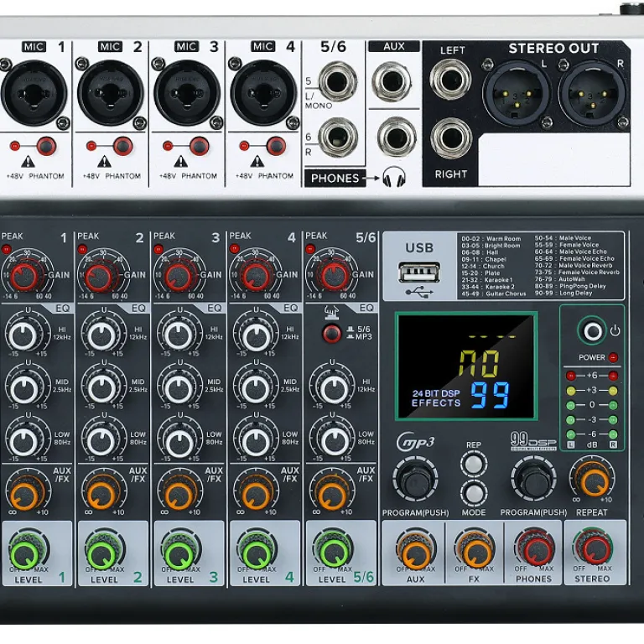Push the MP3 PROGRAM(PUSH) black knob
Viewport: 644px width, 644px height.
[x=416, y=480]
